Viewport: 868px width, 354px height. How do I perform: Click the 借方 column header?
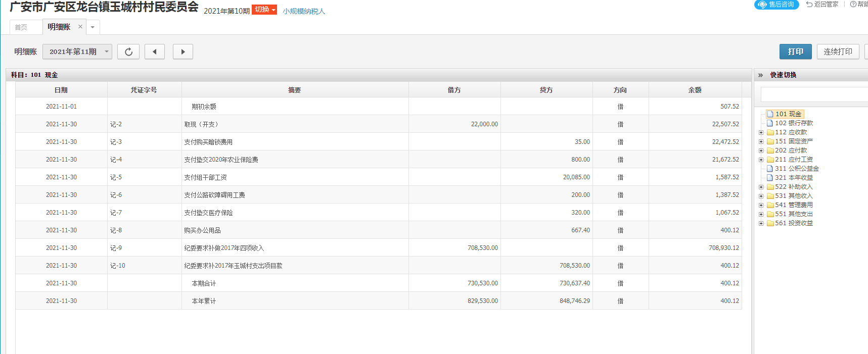(x=454, y=90)
